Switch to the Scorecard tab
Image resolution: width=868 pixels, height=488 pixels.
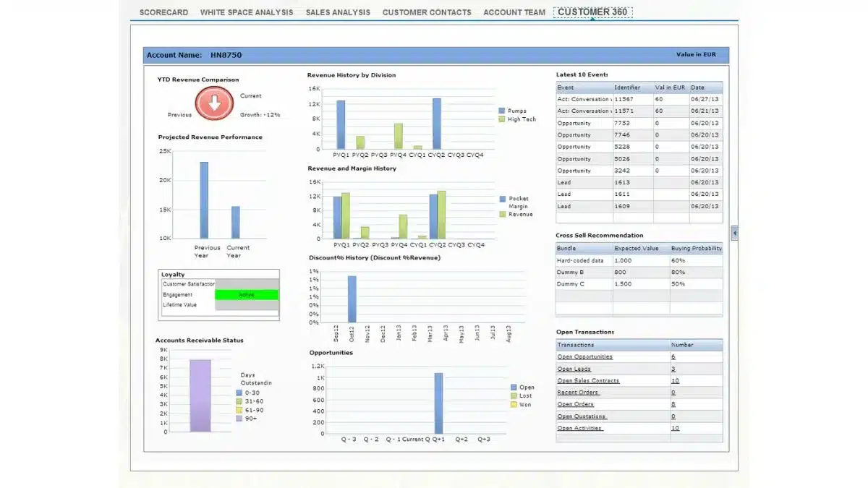(x=163, y=12)
